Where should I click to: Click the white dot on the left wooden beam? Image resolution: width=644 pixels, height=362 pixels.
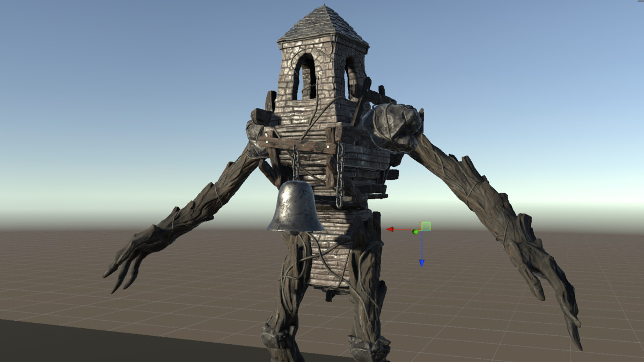(x=267, y=143)
